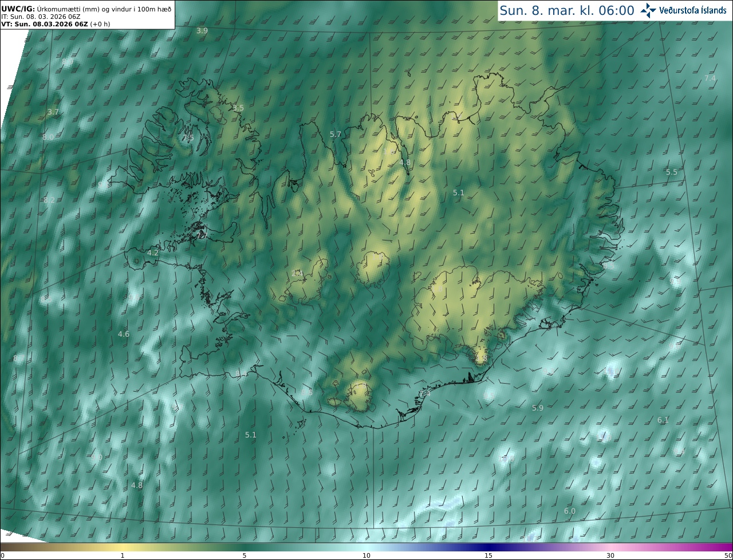Click the 5.7 value on the map
This screenshot has height=560, width=733.
click(x=336, y=134)
